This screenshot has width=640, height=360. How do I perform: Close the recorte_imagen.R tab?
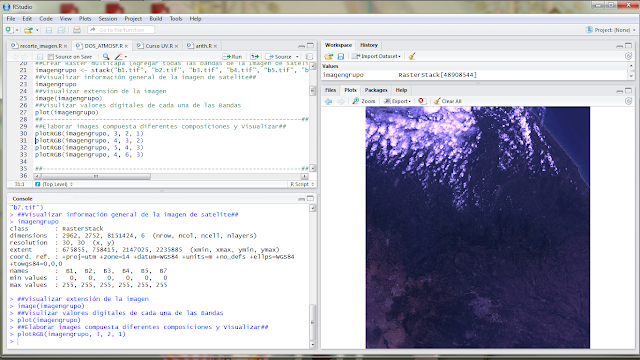coord(65,46)
